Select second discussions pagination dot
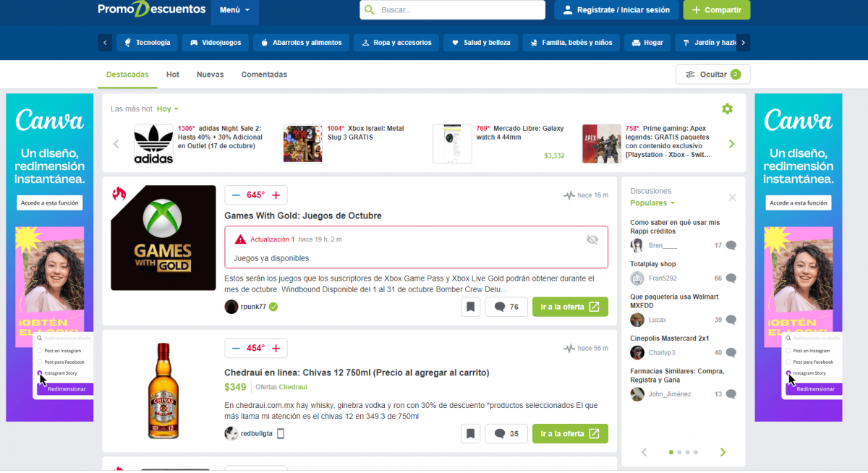The image size is (868, 473). click(679, 452)
